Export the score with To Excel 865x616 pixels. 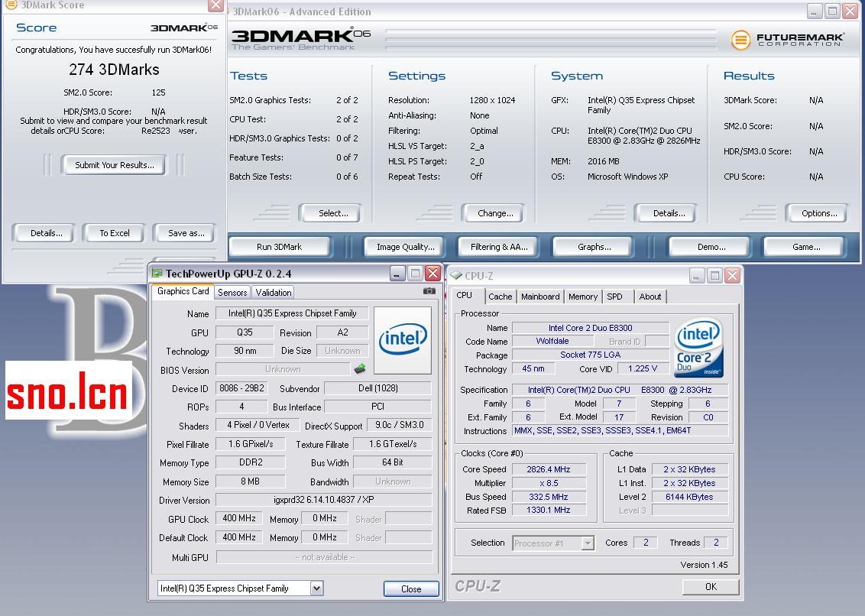(115, 234)
